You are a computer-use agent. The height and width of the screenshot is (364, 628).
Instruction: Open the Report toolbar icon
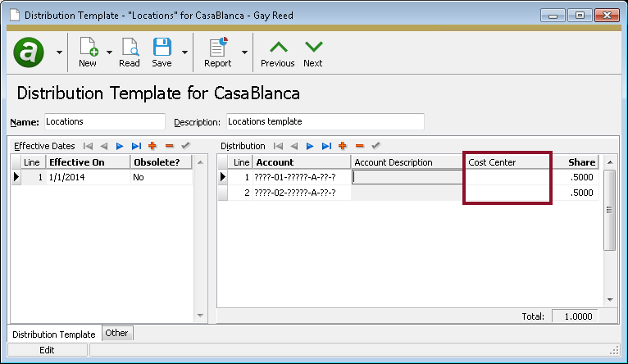click(217, 52)
